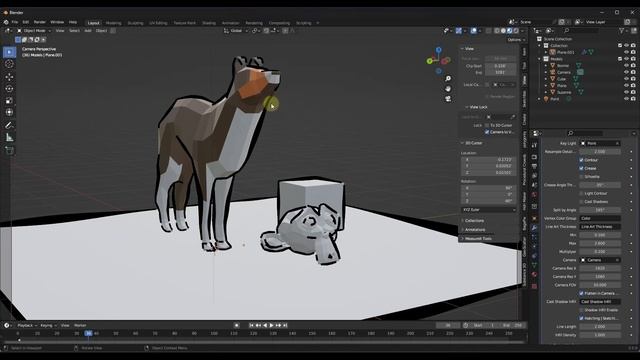This screenshot has width=640, height=360.
Task: Collapse the View Lock subpanel
Action: tap(477, 107)
